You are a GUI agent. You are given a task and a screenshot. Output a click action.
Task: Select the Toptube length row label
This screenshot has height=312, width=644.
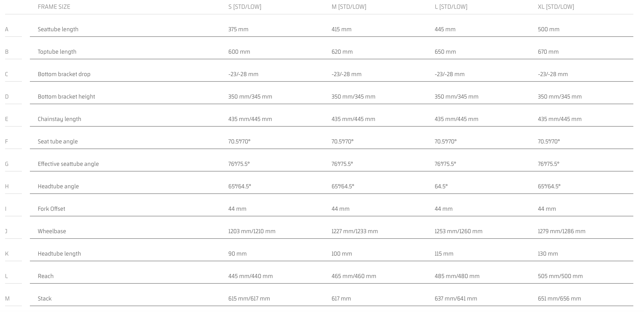pos(57,52)
